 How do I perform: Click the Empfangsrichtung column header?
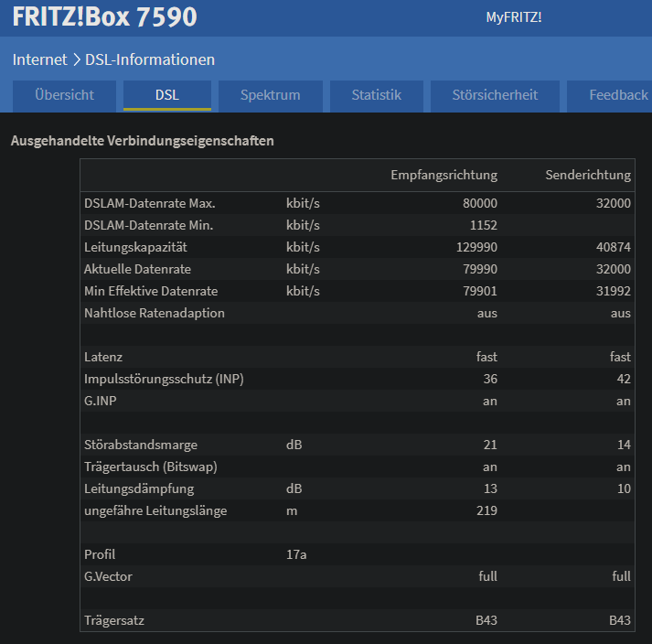pos(444,175)
